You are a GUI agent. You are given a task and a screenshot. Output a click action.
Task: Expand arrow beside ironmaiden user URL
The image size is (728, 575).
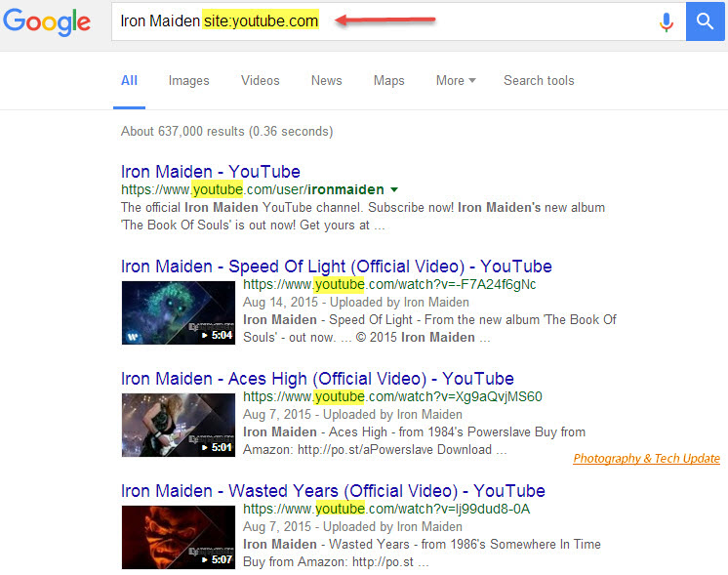coord(394,189)
